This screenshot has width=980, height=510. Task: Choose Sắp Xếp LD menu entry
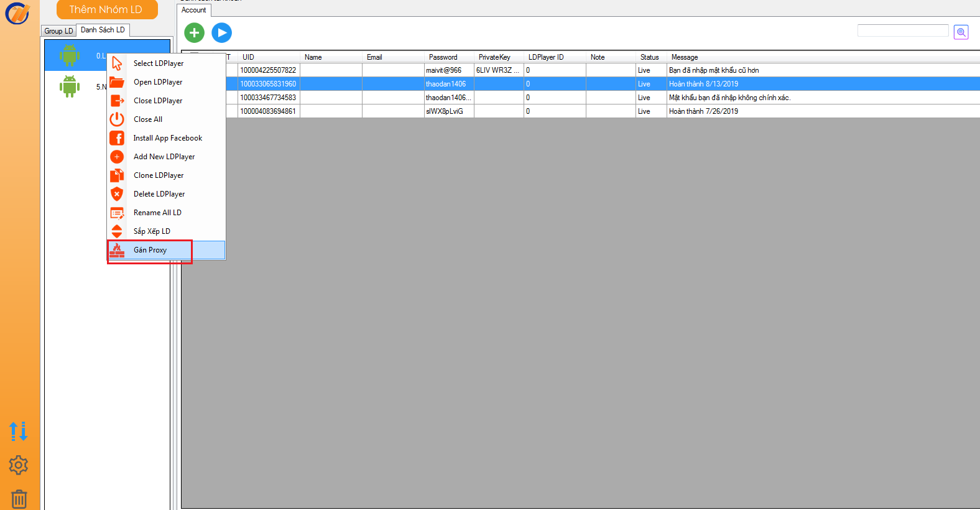point(167,231)
